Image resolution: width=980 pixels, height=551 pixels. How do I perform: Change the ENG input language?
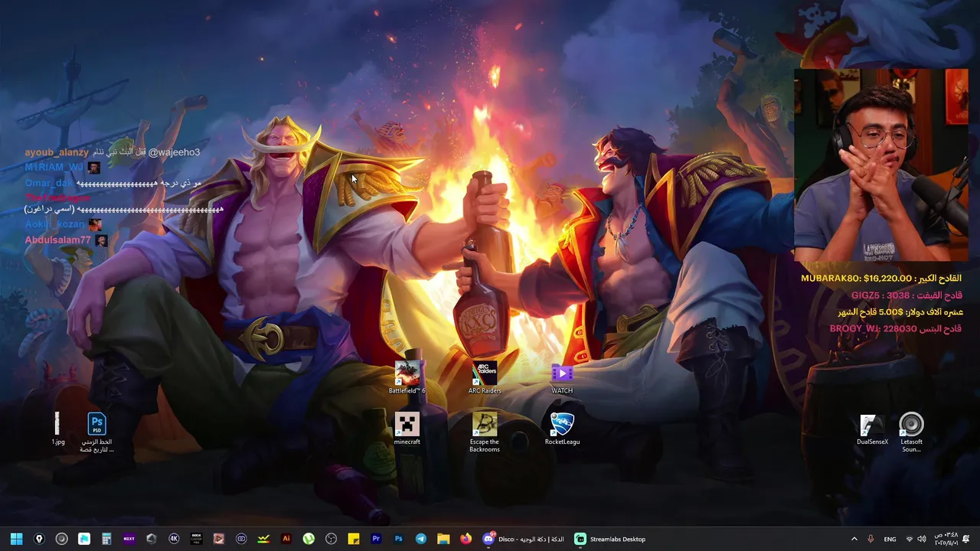tap(890, 539)
